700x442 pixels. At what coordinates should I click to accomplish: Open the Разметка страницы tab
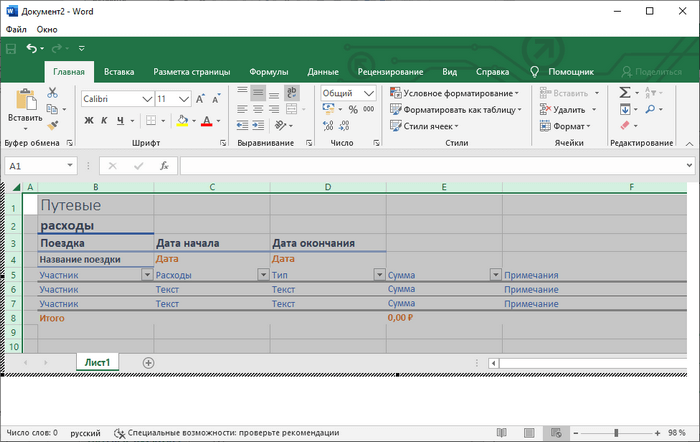tap(192, 72)
